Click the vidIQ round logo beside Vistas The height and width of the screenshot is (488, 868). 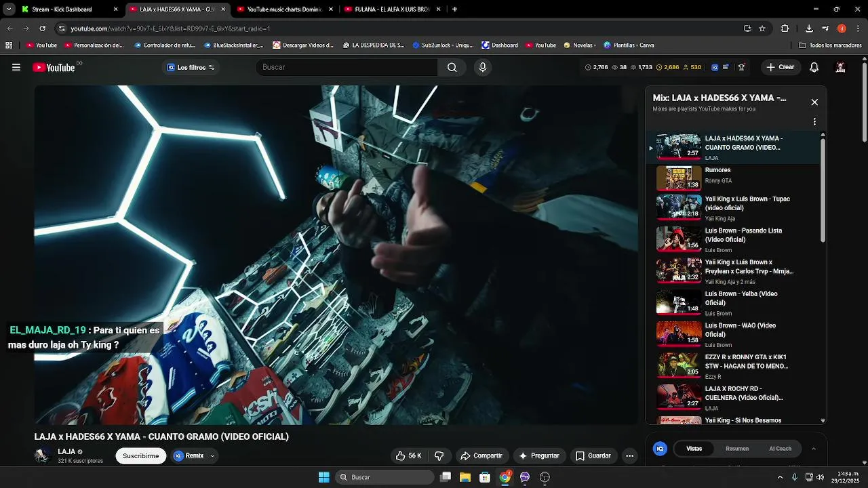pos(660,449)
